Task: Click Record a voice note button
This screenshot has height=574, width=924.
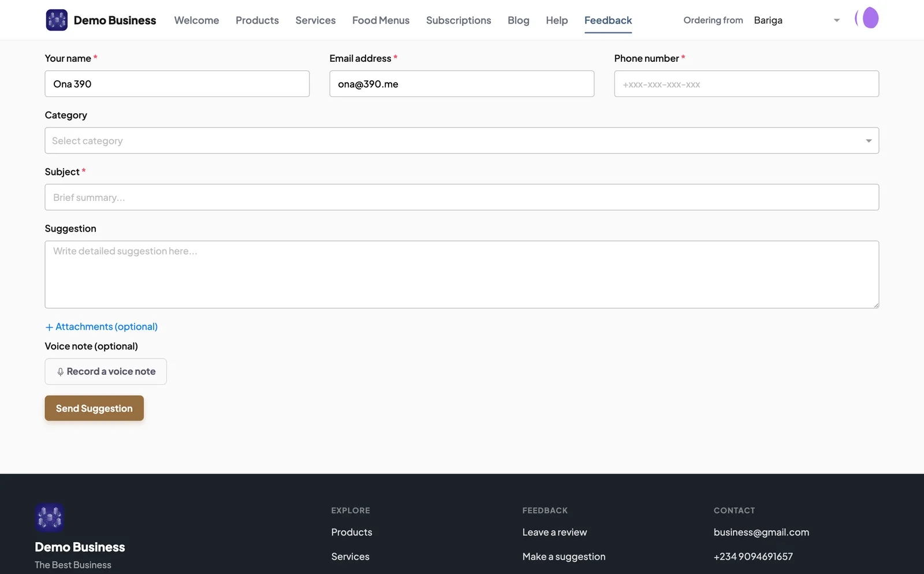Action: tap(106, 371)
